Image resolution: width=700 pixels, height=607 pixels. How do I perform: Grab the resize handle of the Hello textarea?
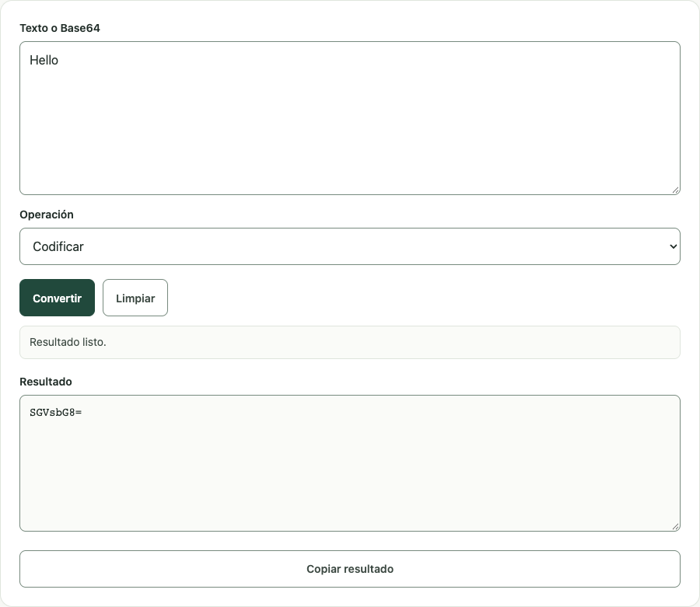tap(676, 190)
